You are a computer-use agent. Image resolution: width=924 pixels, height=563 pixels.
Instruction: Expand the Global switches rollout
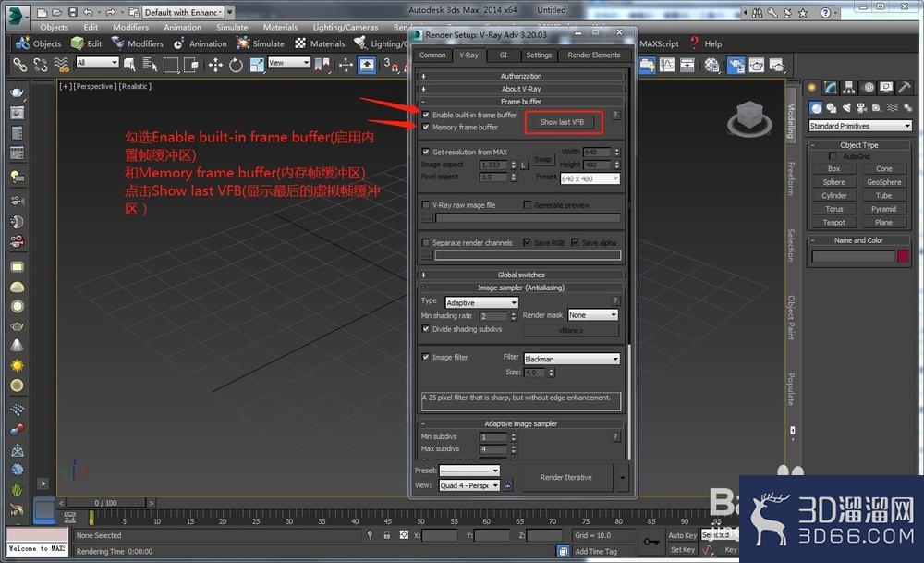point(521,275)
